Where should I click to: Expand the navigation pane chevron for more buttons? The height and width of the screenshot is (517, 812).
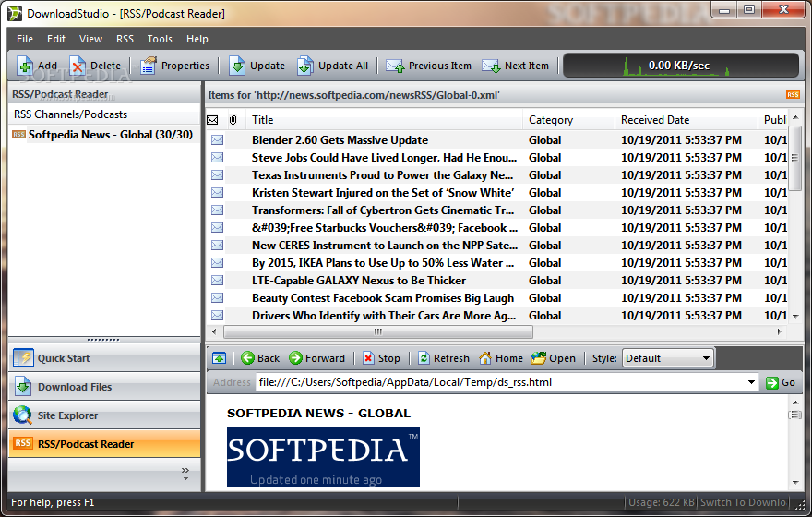coord(185,474)
